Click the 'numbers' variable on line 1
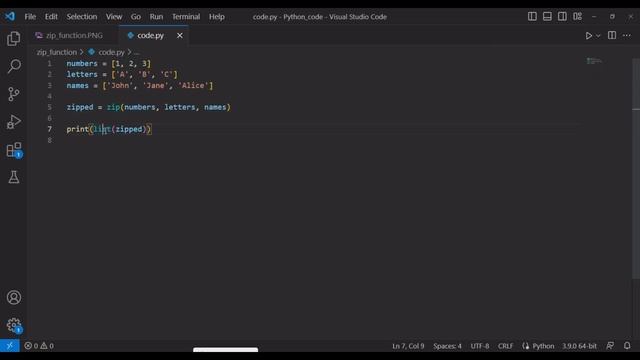Screen dimensions: 640x360 coord(82,63)
